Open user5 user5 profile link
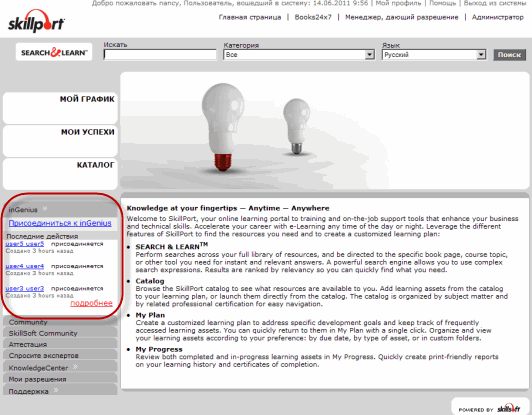Image resolution: width=532 pixels, height=415 pixels. point(25,244)
